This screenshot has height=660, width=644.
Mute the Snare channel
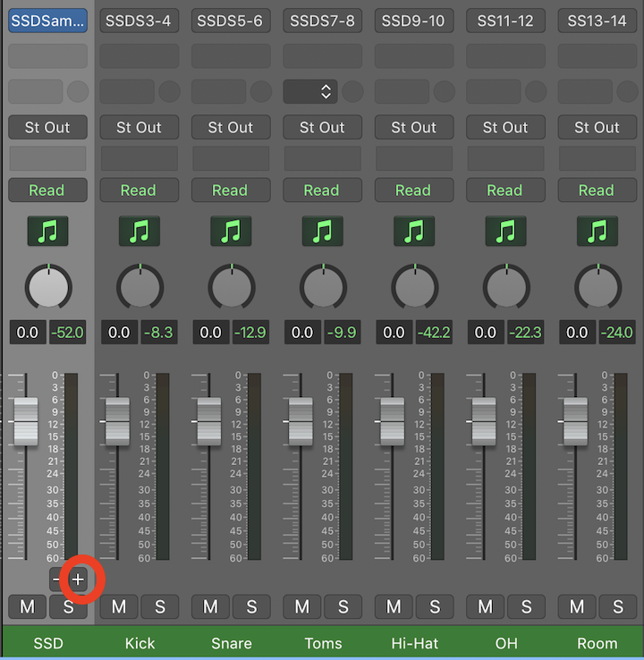pos(210,606)
